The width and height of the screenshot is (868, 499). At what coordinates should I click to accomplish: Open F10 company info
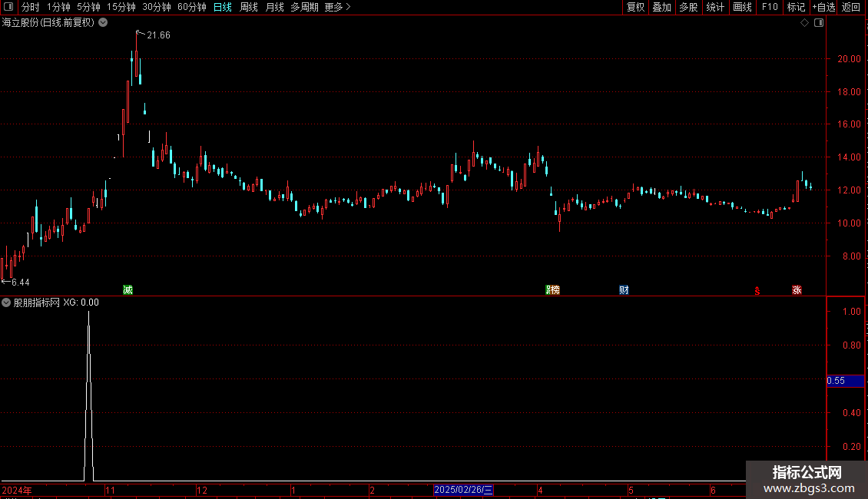[770, 7]
